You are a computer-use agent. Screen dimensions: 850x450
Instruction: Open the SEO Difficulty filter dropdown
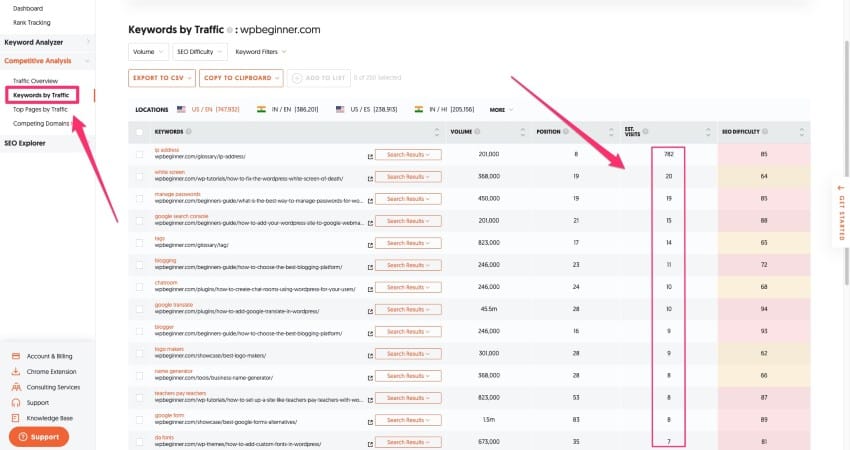(x=199, y=52)
